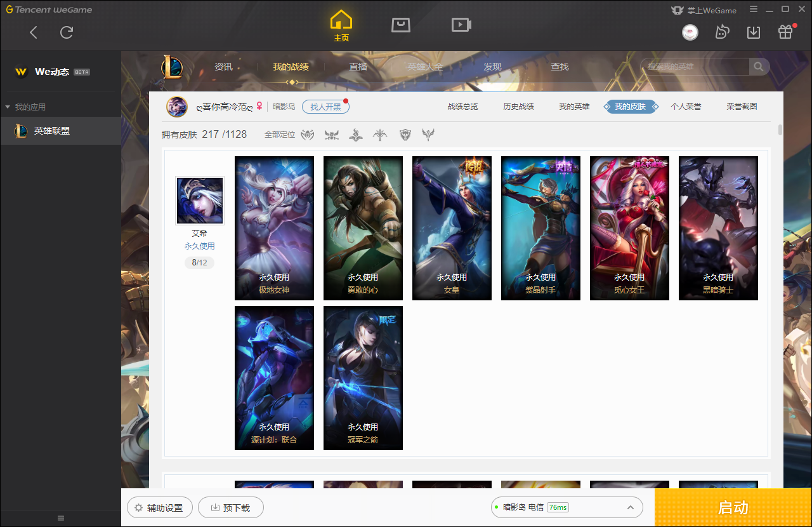Expand the 暗影岛 电信 server dropdown
The width and height of the screenshot is (812, 527).
(567, 507)
